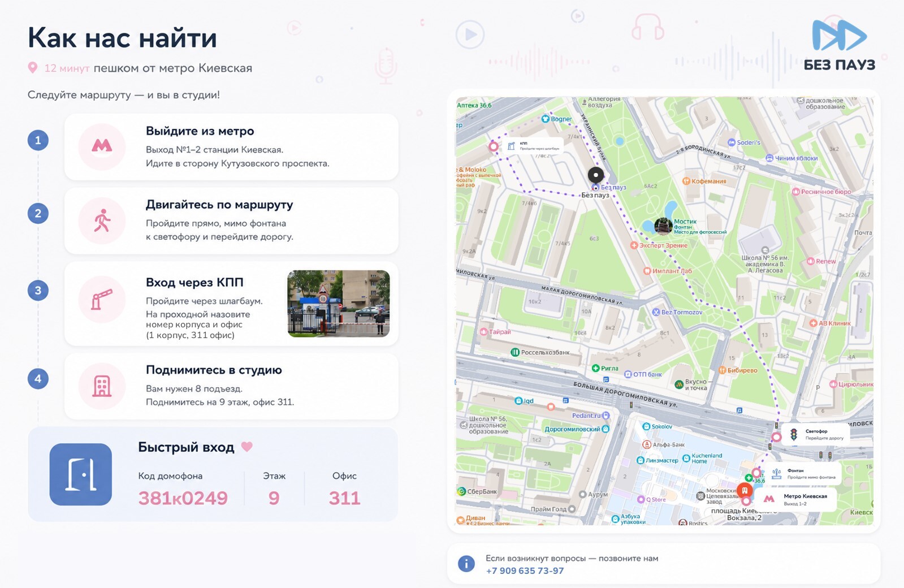Viewport: 904px width, 588px height.
Task: Open the КПП callout on the map
Action: pos(533,146)
